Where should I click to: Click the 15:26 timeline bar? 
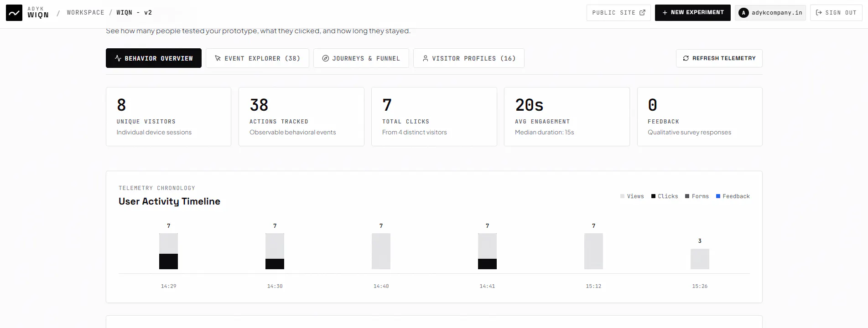(700, 259)
